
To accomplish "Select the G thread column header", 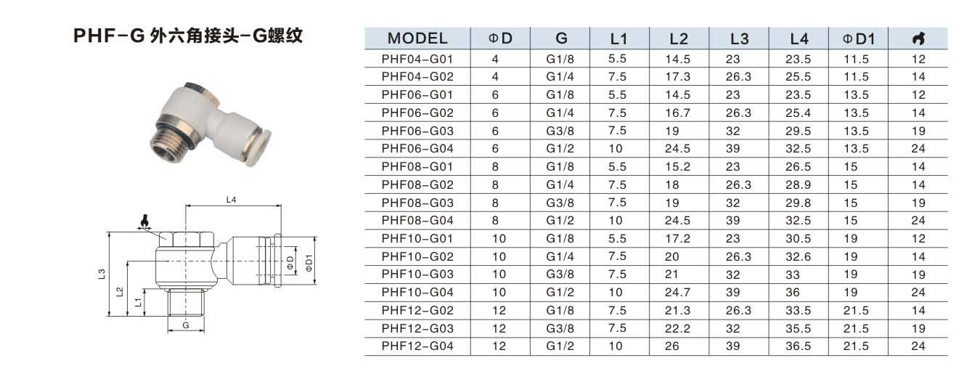I will 561,38.
